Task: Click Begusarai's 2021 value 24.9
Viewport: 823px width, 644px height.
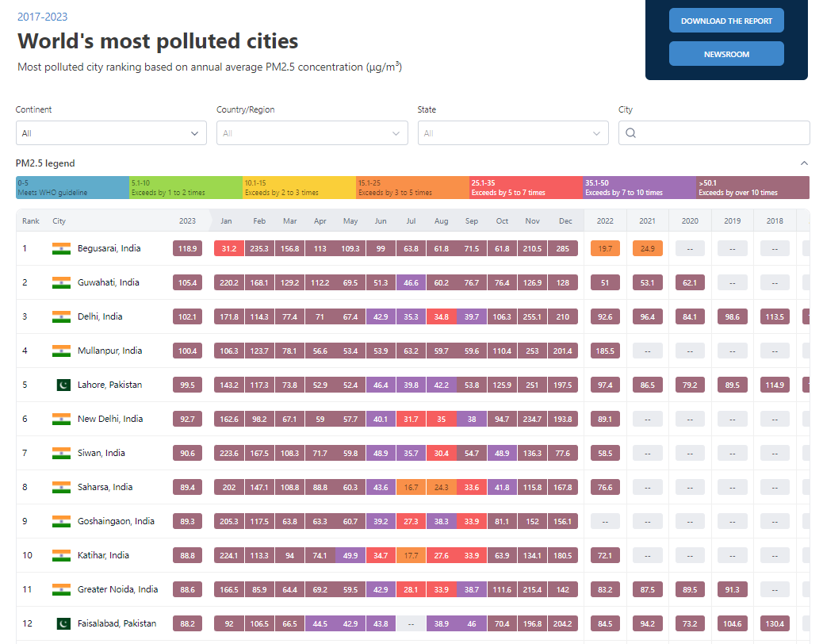Action: [x=648, y=249]
